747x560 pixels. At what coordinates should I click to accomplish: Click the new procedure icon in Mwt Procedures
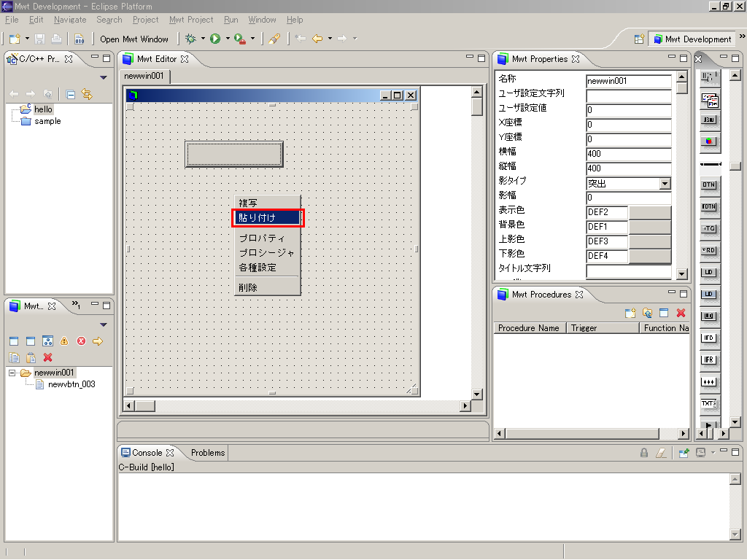coord(630,313)
